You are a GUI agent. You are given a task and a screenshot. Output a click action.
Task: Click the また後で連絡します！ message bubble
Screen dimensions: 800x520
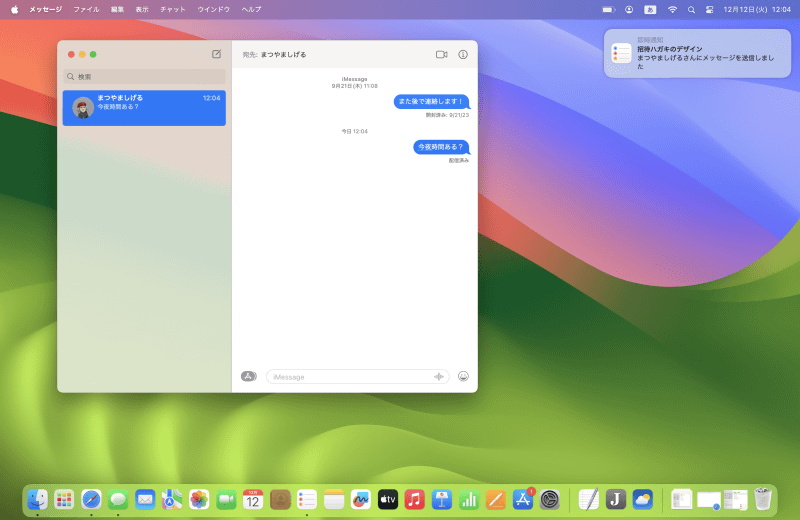[431, 102]
